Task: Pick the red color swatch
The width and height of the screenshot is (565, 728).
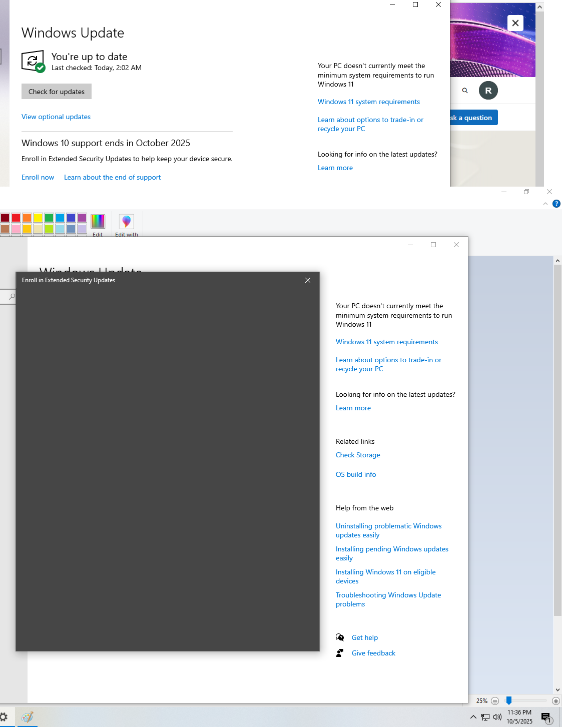Action: [x=16, y=217]
